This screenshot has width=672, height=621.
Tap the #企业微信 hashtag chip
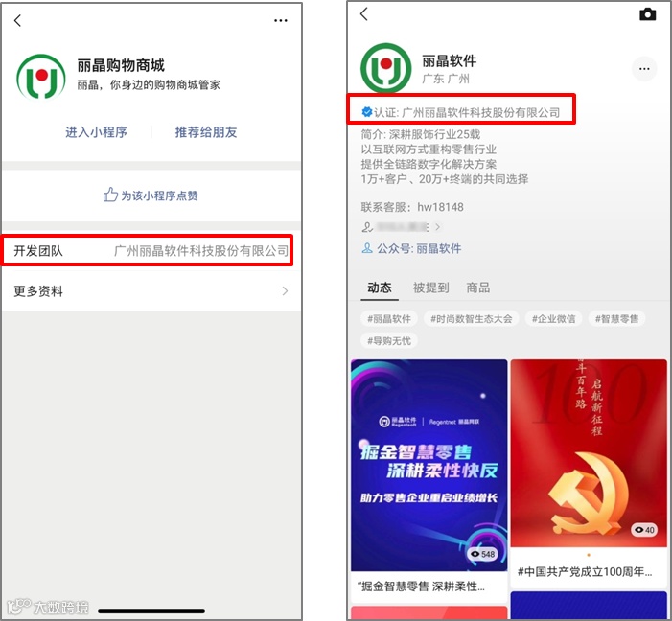coord(554,318)
